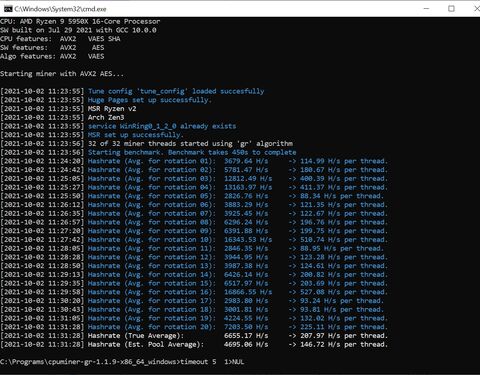Viewport: 480px width, 375px height.
Task: Click the rotation 01 hashrate 3679.64 H/s
Action: pos(246,161)
